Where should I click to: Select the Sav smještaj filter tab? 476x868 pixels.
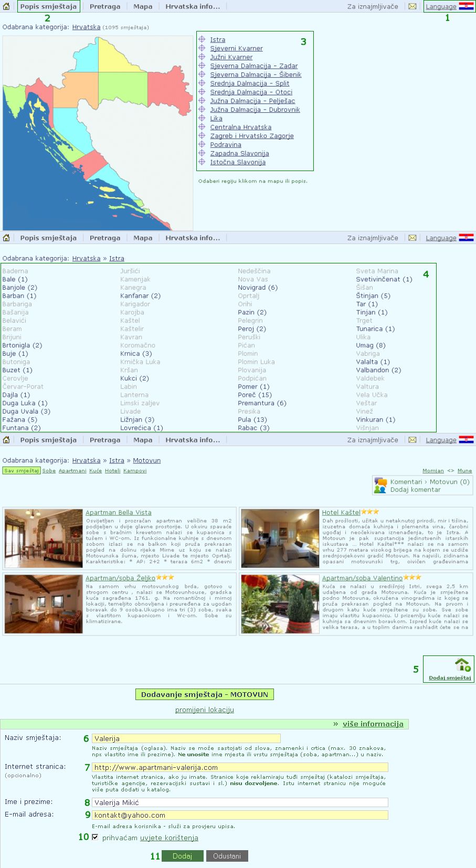(22, 471)
